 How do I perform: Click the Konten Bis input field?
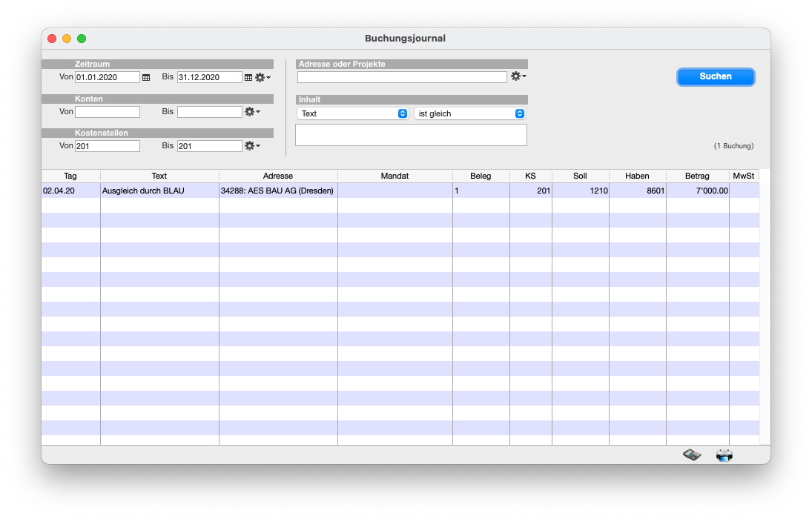click(x=209, y=112)
